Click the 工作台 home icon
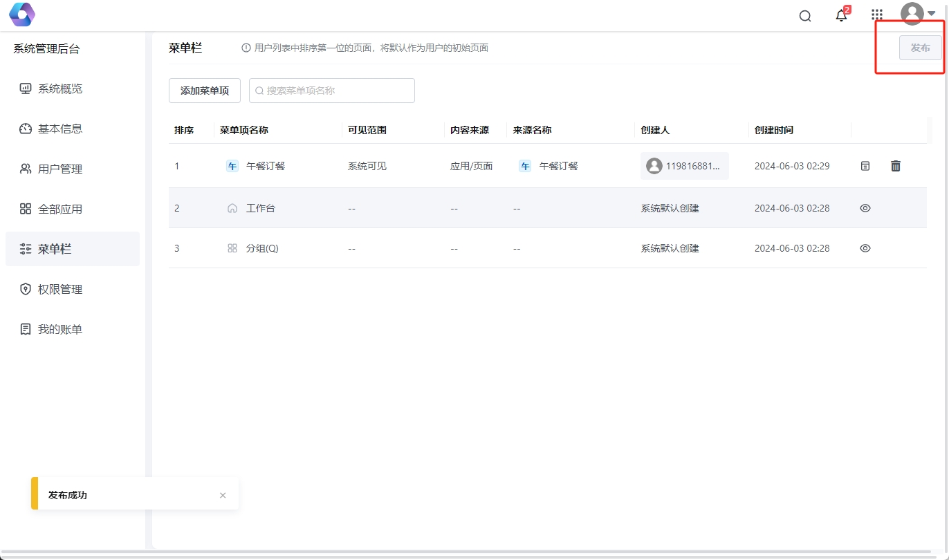The width and height of the screenshot is (949, 560). (x=232, y=207)
